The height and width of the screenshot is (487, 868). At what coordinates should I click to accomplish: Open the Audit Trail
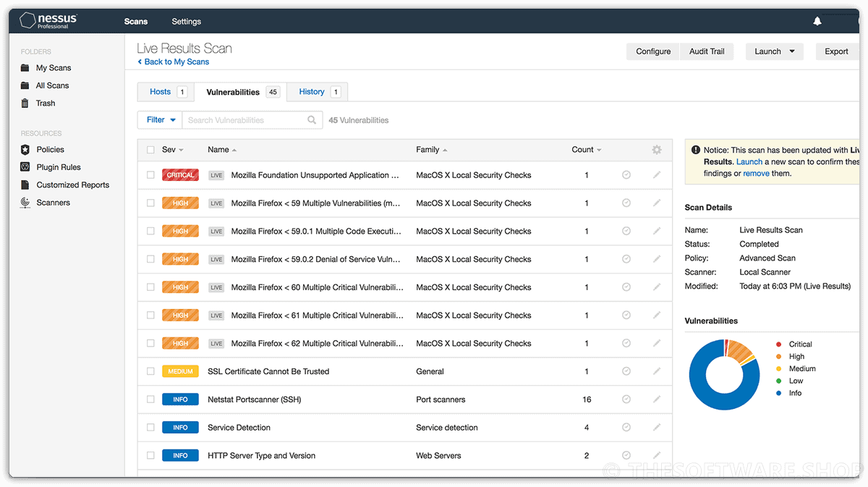707,51
